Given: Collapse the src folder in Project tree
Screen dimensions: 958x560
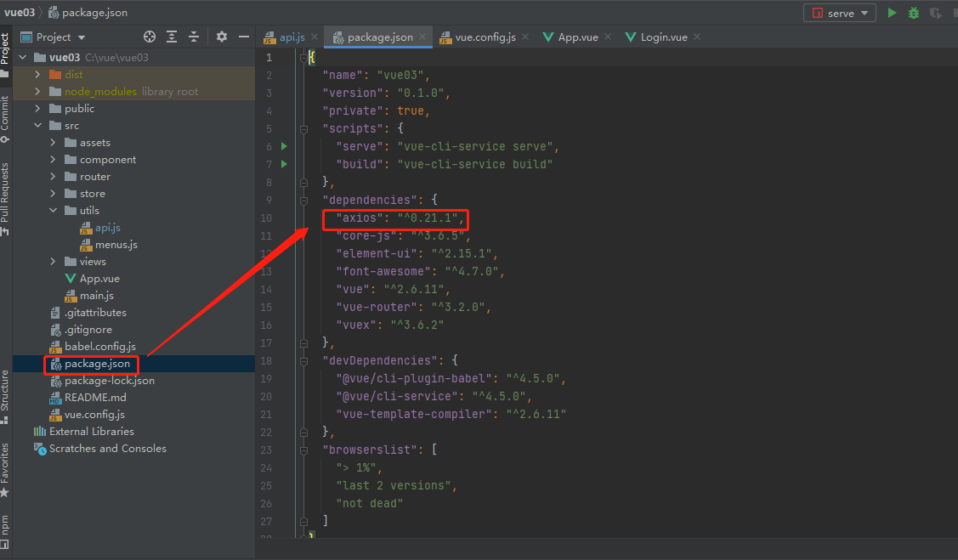Looking at the screenshot, I should point(37,125).
